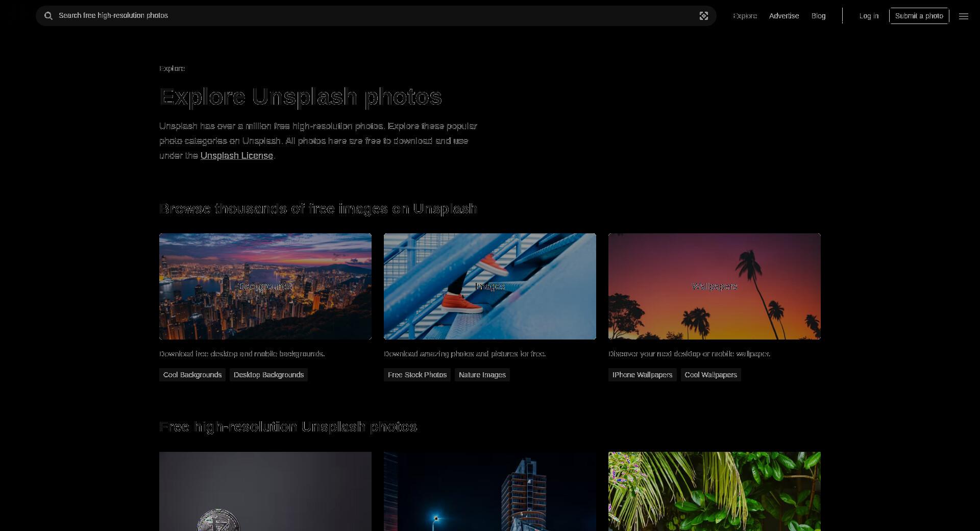
Task: Select the Nature Images tag
Action: pos(482,375)
